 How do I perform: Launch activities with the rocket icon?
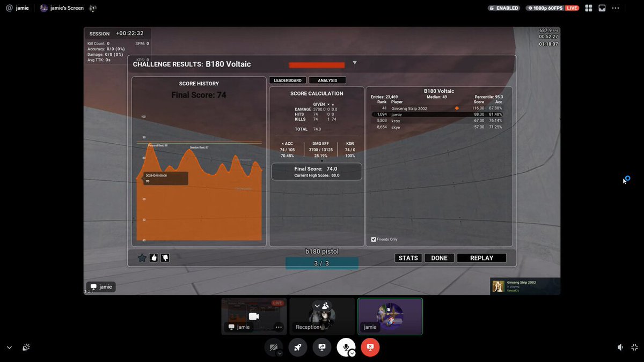tap(298, 347)
